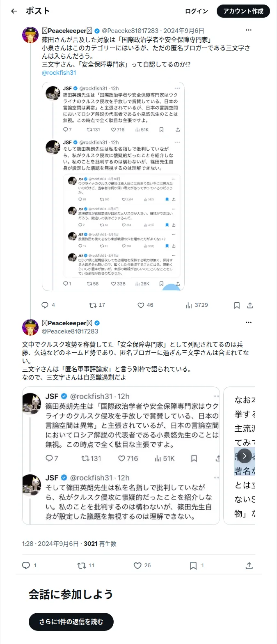
Task: Bookmark the first Peacekeeper post
Action: pos(237,305)
